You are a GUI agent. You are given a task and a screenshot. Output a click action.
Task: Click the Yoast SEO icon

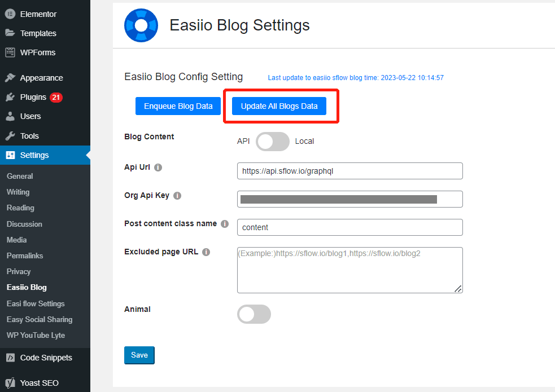tap(10, 383)
